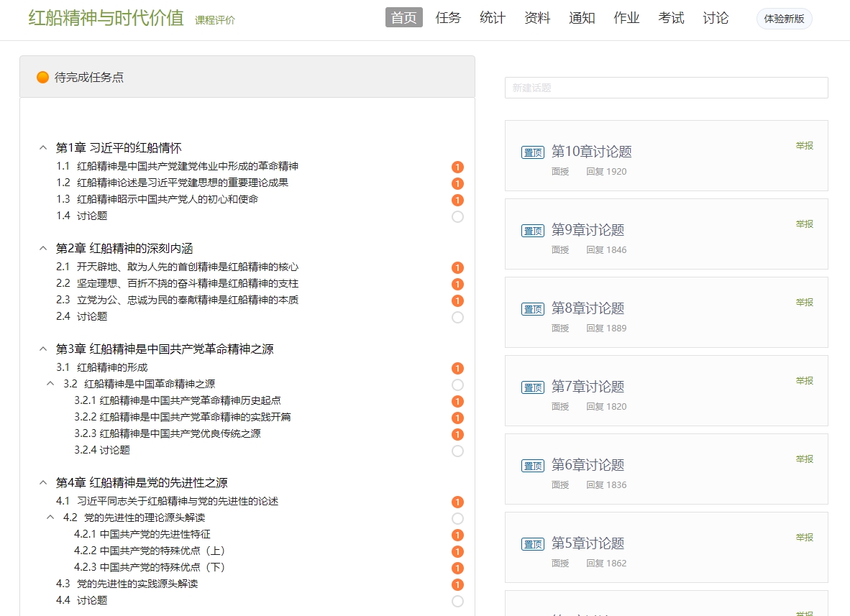Click the 置顶 tag on 第5章讨论题

(x=533, y=544)
